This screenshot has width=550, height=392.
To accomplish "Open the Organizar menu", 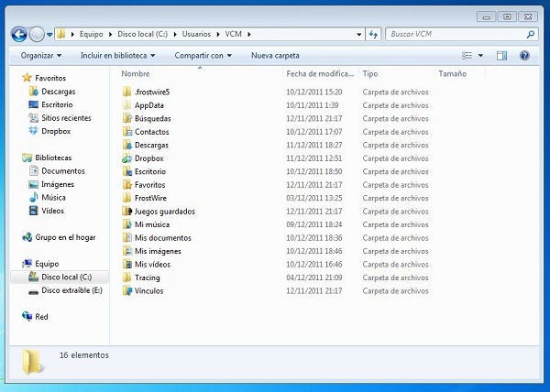I will (x=40, y=55).
